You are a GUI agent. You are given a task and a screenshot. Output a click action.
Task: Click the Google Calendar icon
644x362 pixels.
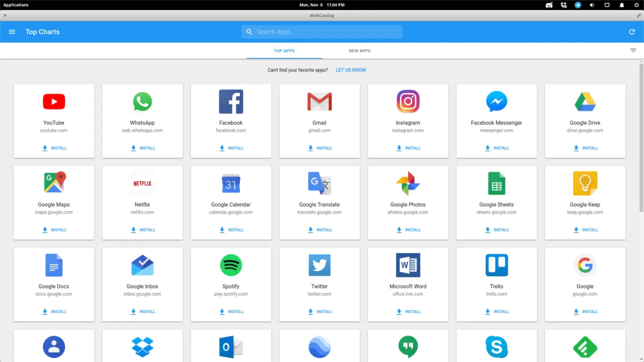coord(231,183)
